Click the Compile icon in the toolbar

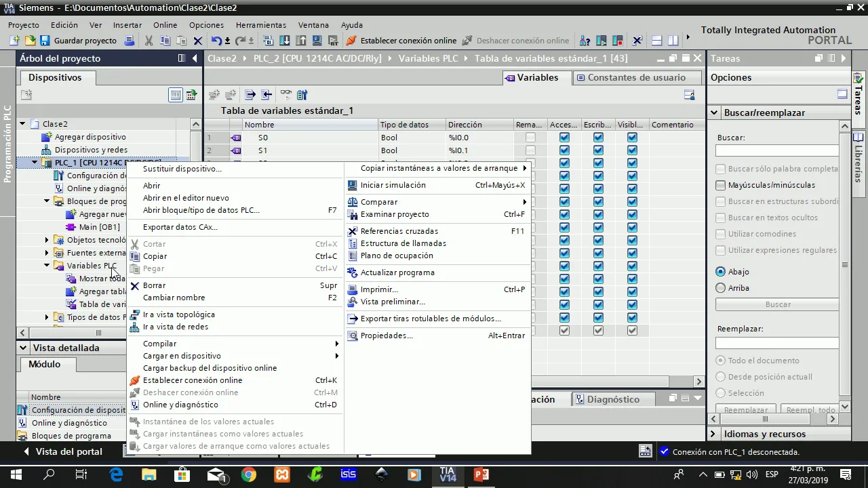pyautogui.click(x=268, y=41)
